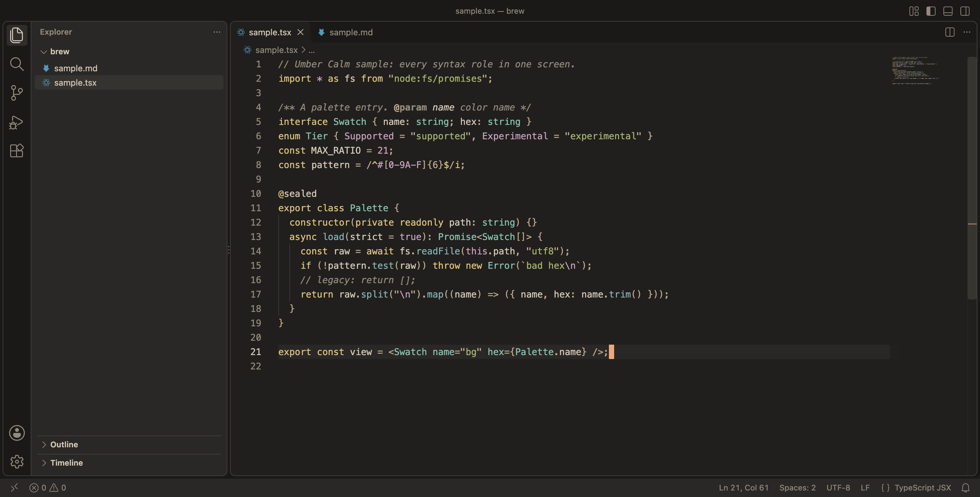Click the minimap code preview

click(x=915, y=70)
